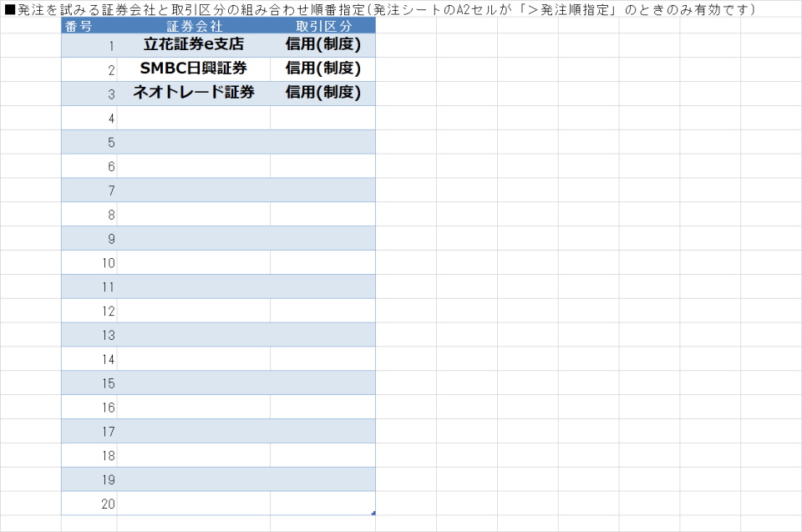Click the 立花証券e支店 cell

(x=194, y=45)
